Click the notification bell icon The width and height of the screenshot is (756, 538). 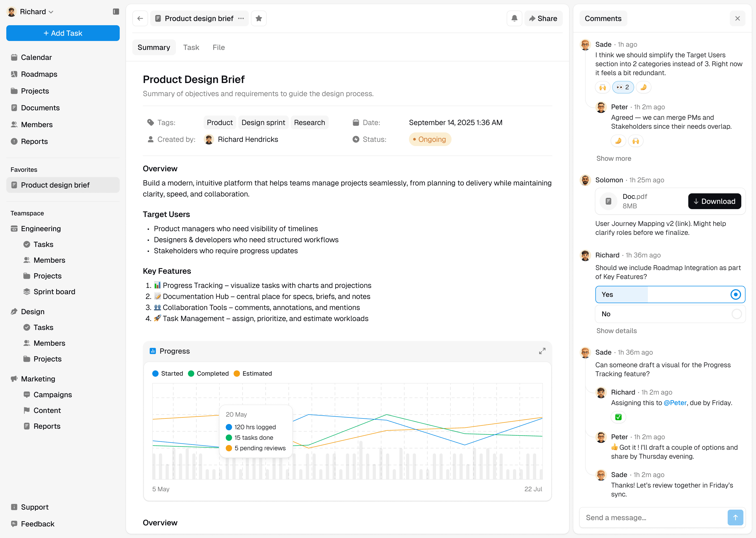point(514,18)
